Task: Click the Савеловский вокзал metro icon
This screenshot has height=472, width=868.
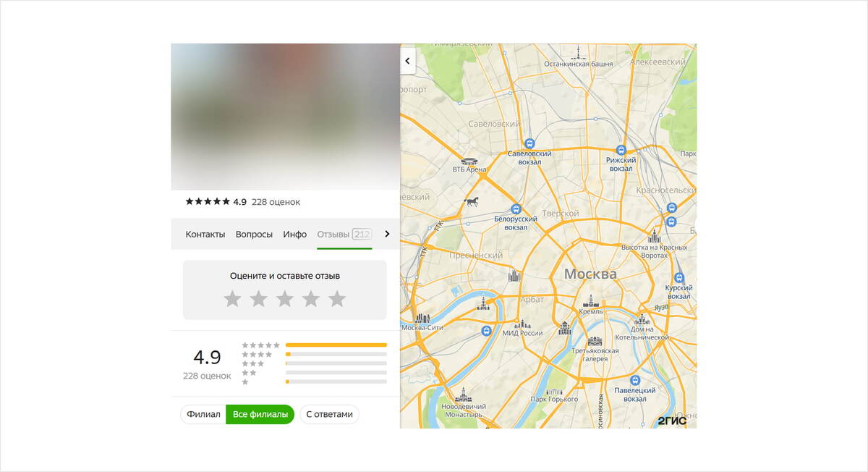Action: pos(529,143)
